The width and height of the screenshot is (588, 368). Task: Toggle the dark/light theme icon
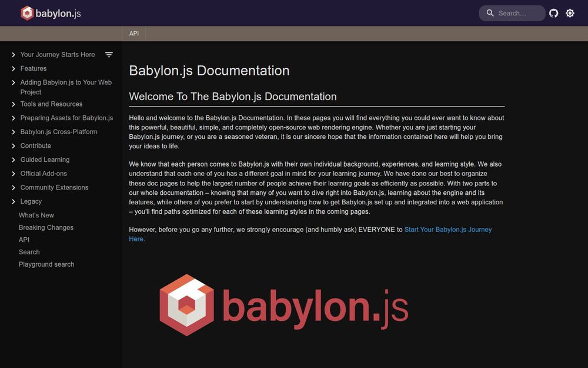(570, 13)
